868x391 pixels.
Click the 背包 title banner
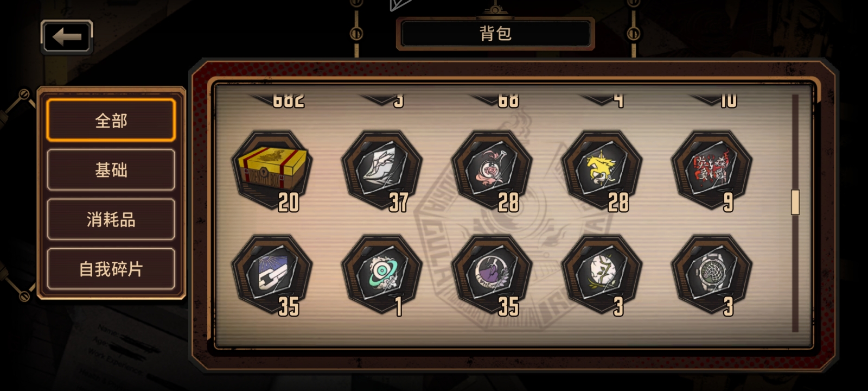coord(495,34)
